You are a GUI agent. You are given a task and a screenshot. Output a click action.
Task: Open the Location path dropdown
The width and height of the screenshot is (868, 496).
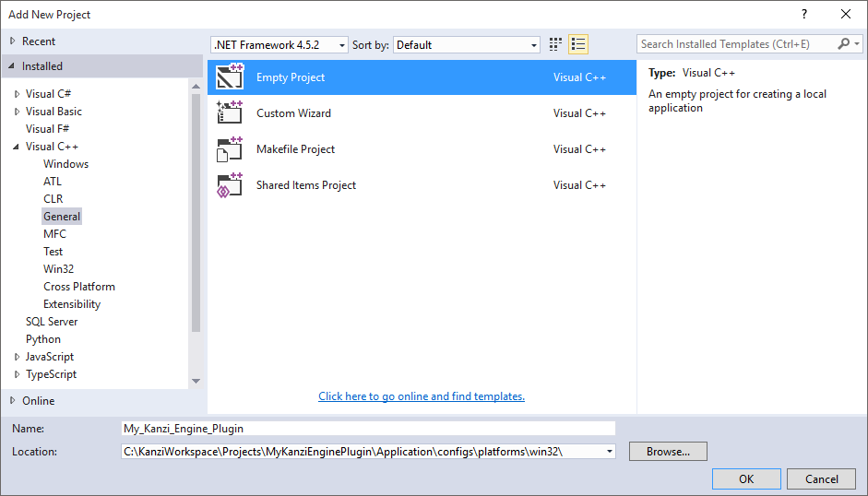608,452
